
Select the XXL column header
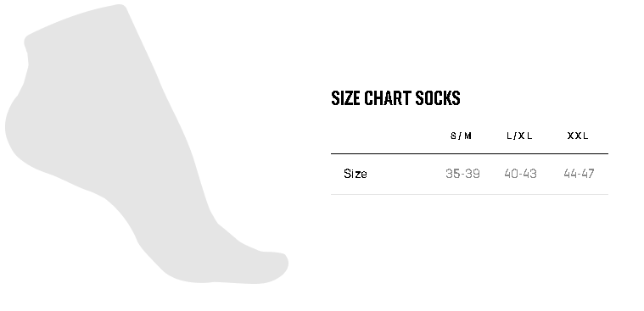click(578, 136)
